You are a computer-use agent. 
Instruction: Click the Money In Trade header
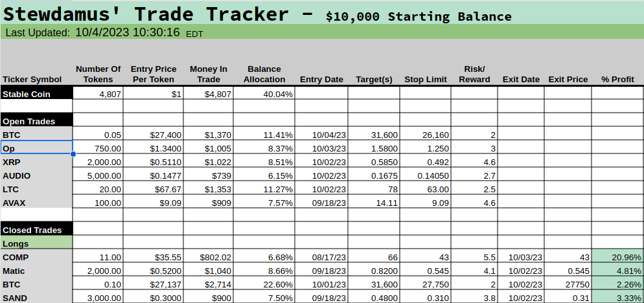pos(208,74)
